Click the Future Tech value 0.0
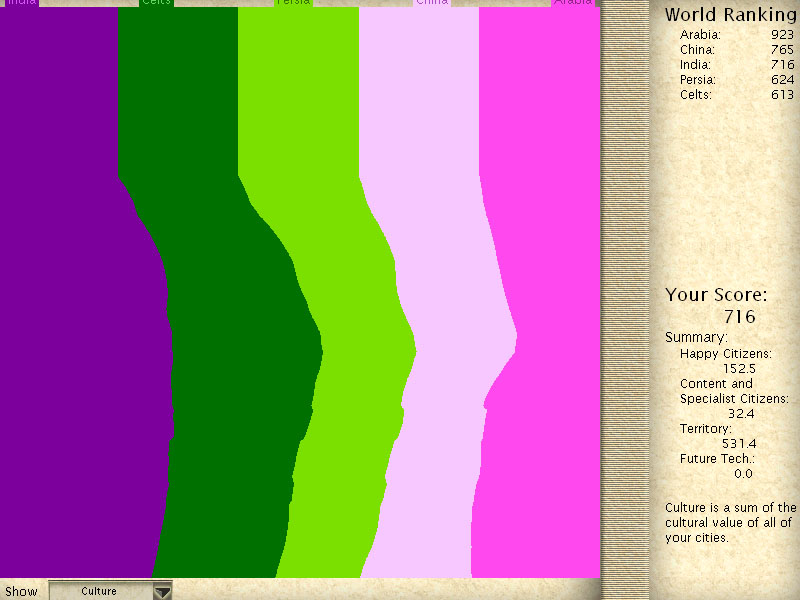Viewport: 800px width, 600px height. click(x=743, y=473)
